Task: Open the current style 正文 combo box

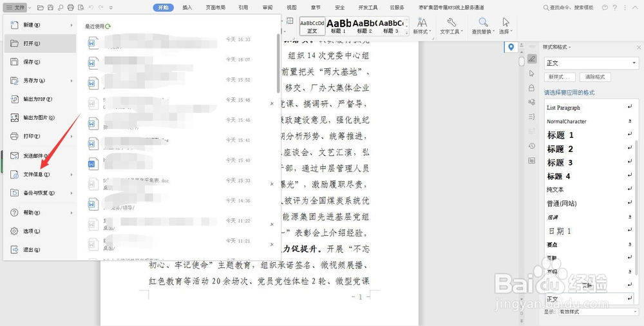Action: (x=591, y=63)
